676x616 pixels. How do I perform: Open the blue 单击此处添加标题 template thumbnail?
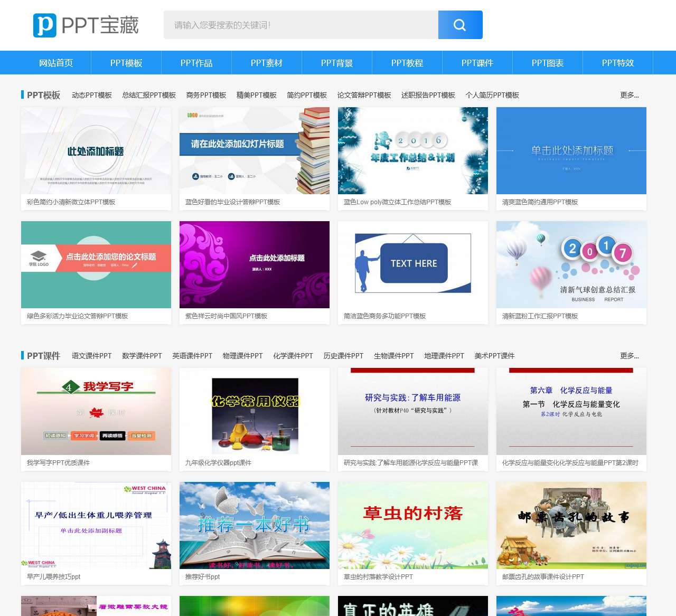click(571, 150)
